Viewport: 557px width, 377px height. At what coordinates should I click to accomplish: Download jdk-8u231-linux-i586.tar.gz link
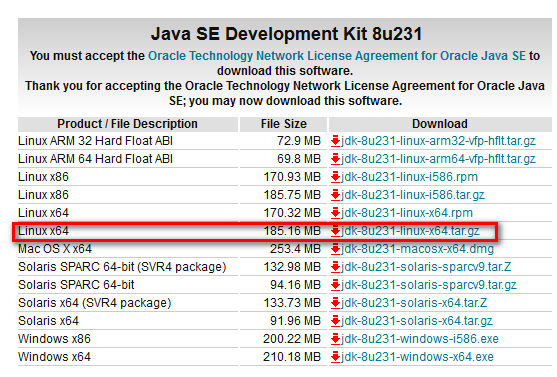[413, 195]
